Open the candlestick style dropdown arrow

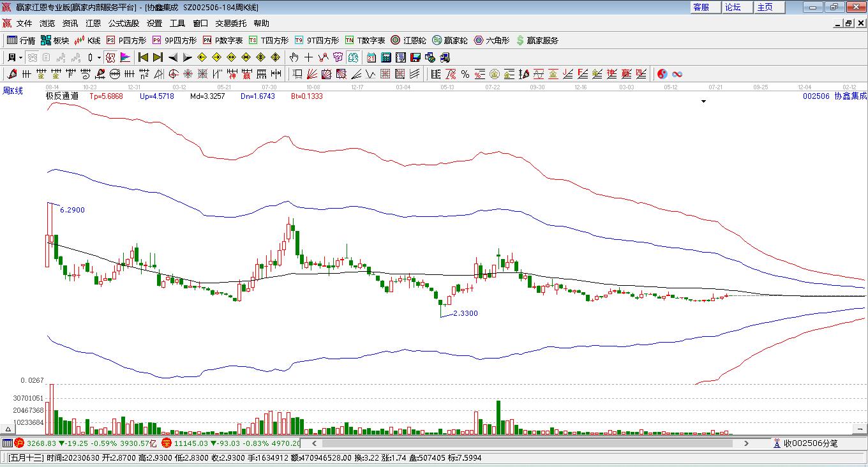click(99, 57)
